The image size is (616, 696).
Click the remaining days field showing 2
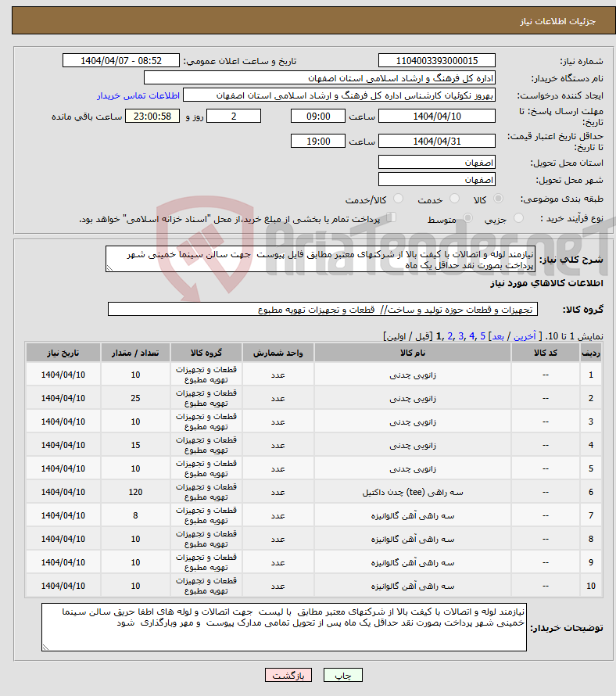pyautogui.click(x=234, y=117)
